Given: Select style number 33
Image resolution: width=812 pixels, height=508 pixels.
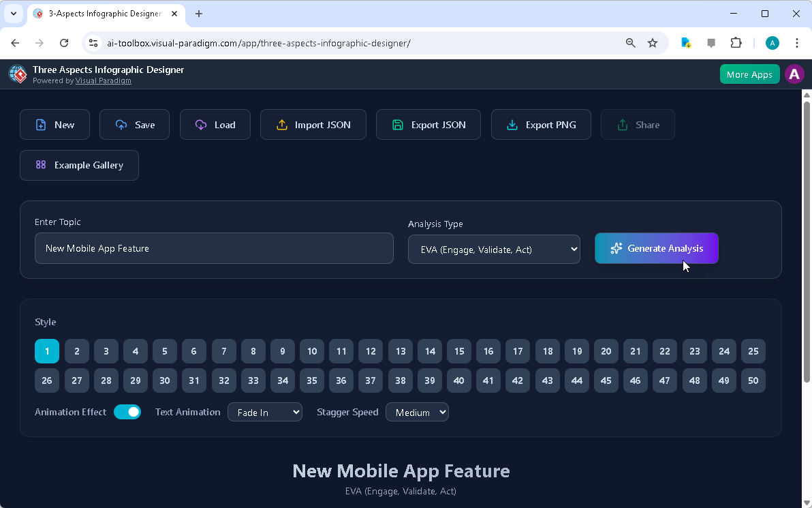Looking at the screenshot, I should coord(253,380).
